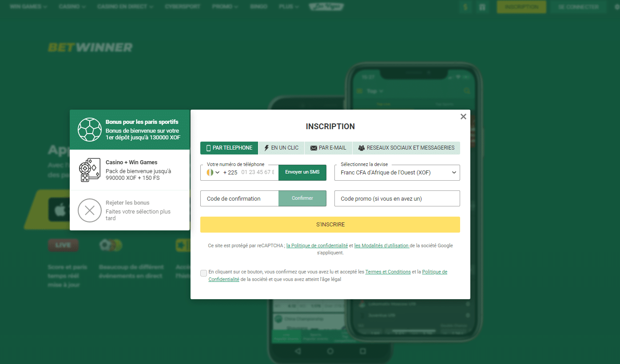Open the WIN GAMES menu in header
This screenshot has height=364, width=620.
(x=28, y=7)
